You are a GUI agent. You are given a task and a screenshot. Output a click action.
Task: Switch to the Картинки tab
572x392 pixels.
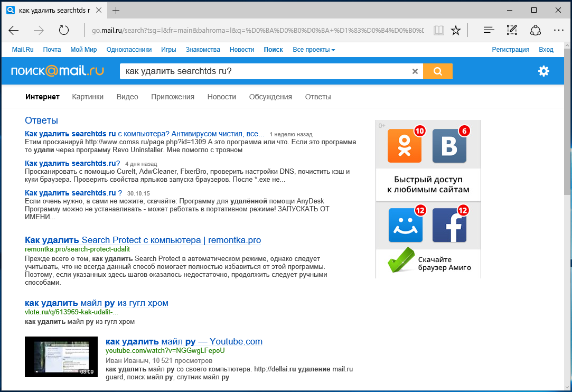pyautogui.click(x=88, y=97)
